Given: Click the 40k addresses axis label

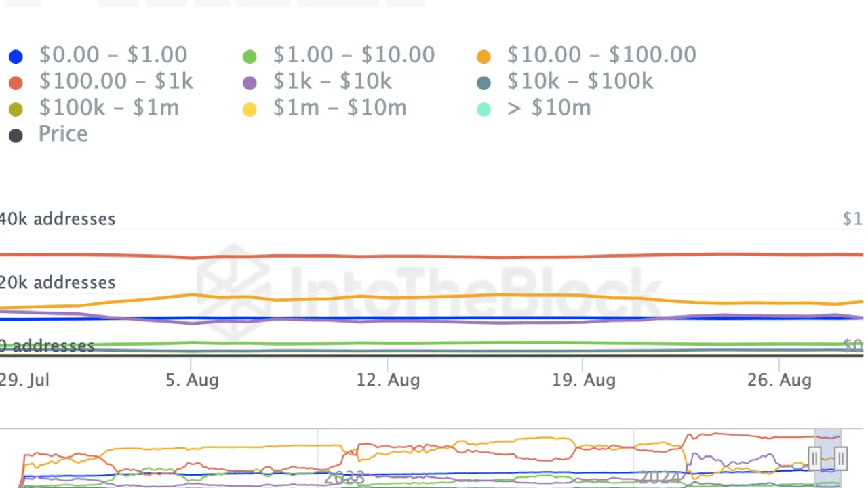Looking at the screenshot, I should tap(58, 219).
